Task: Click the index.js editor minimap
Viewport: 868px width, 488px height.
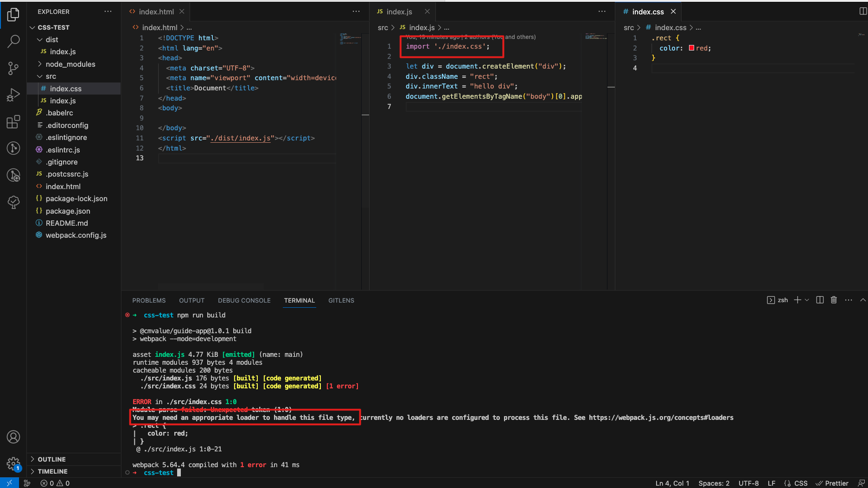Action: tap(596, 36)
